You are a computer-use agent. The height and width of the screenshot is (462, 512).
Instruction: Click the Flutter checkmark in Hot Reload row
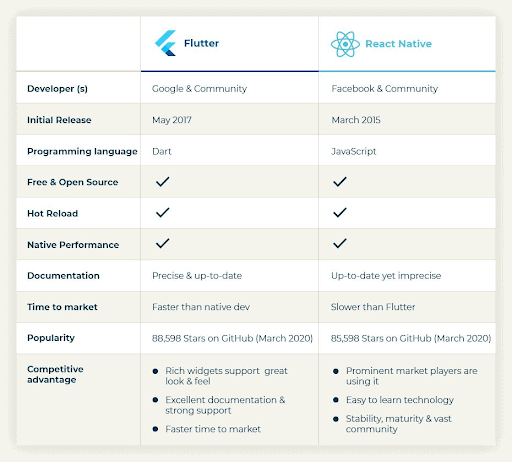click(163, 213)
